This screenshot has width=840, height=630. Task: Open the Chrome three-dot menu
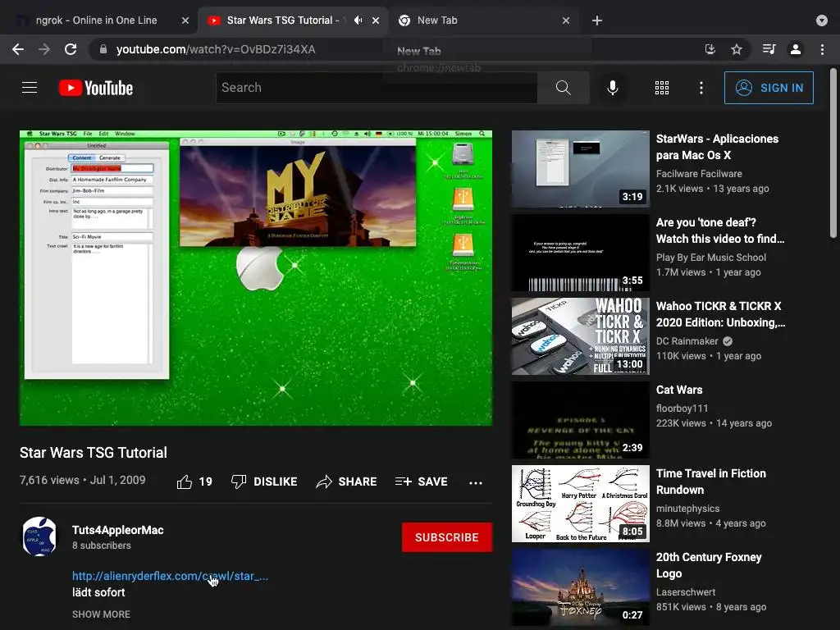click(x=822, y=49)
